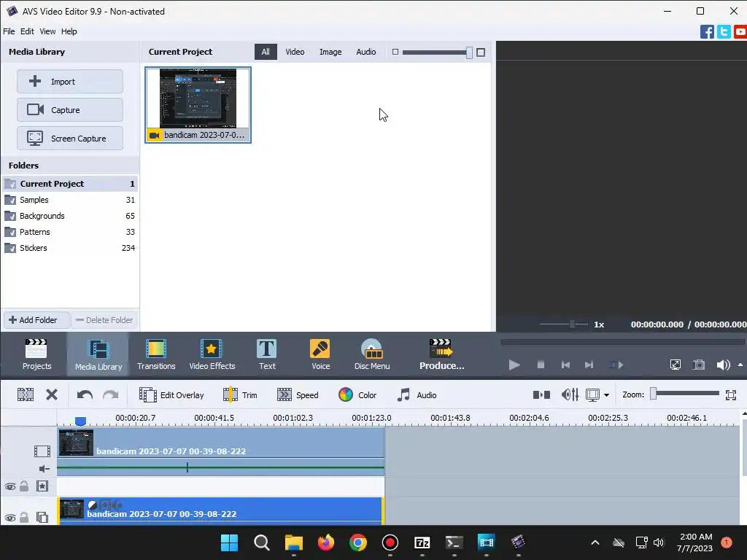Select the Current Project folder

click(70, 184)
